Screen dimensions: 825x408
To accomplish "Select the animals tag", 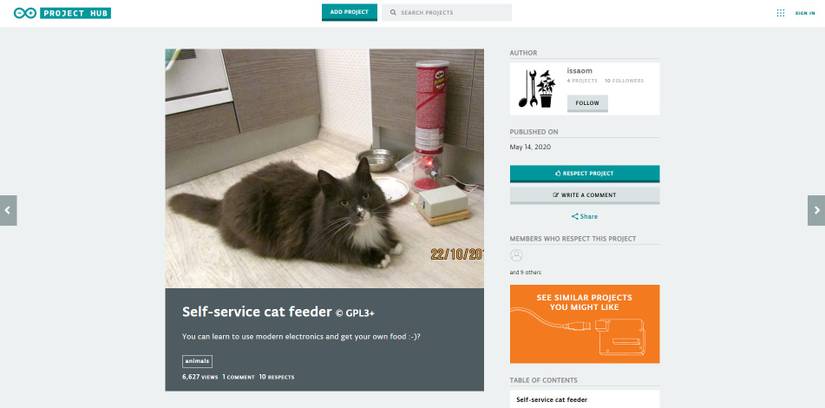I will [197, 361].
